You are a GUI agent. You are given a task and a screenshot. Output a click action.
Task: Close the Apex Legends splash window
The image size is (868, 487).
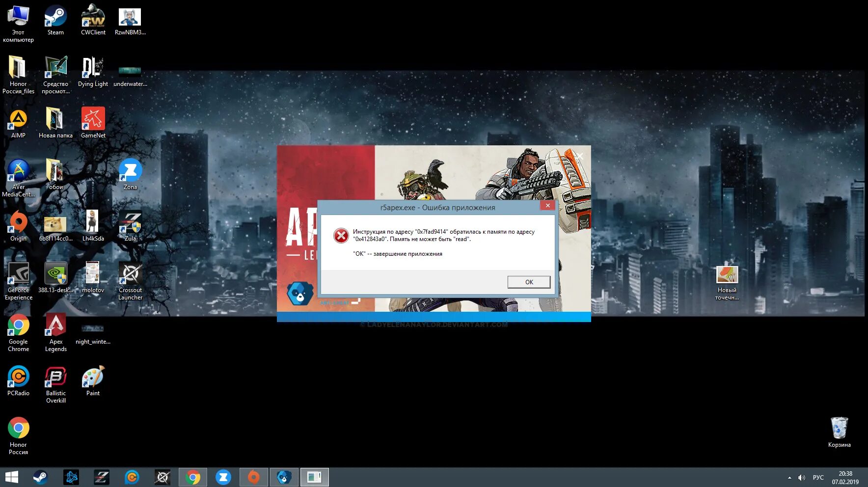tap(580, 156)
